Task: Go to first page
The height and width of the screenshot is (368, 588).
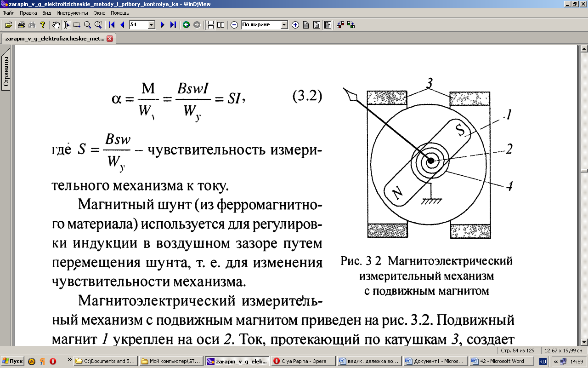Action: (111, 25)
